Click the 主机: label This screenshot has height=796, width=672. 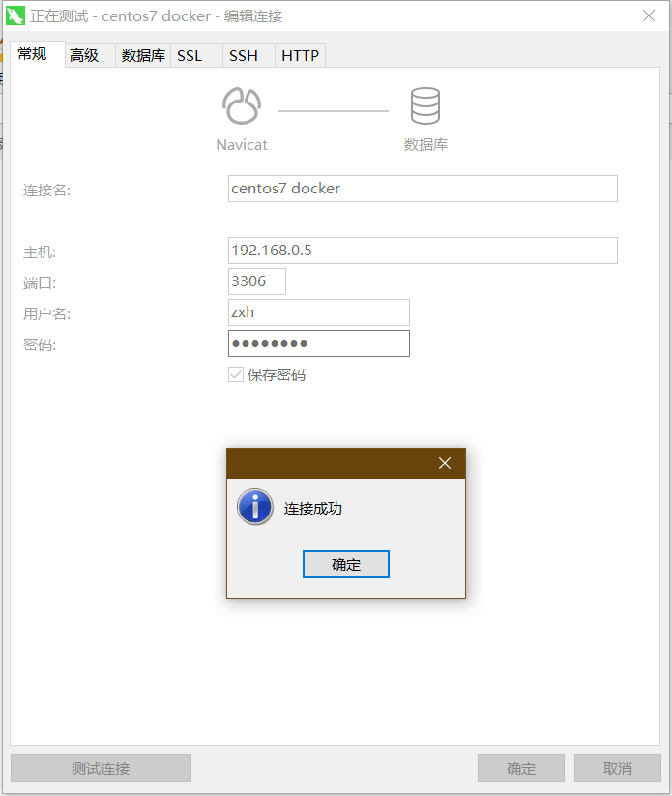click(x=40, y=252)
